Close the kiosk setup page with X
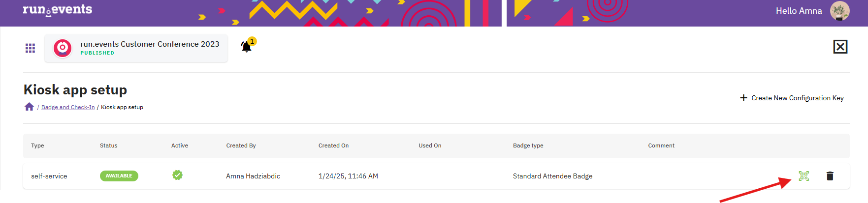 (x=840, y=47)
